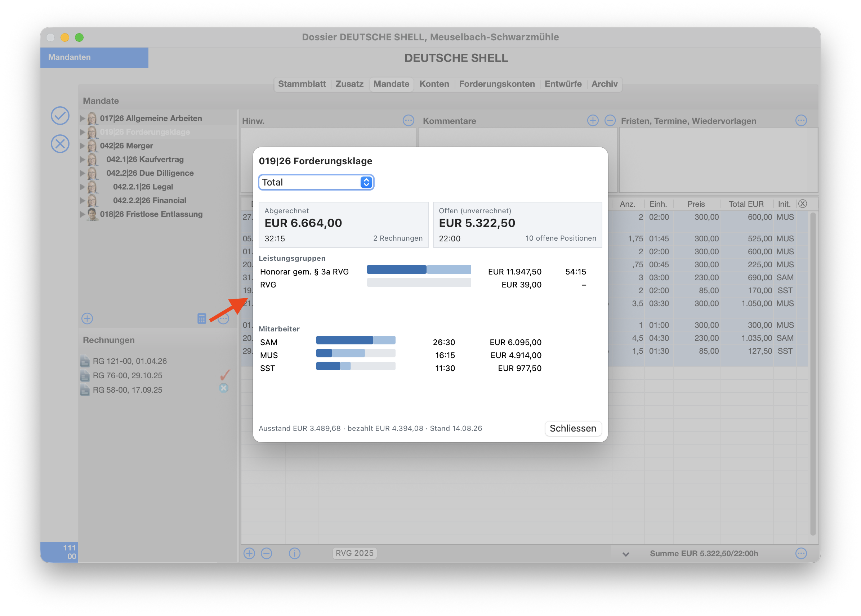Click the Preis column header

pyautogui.click(x=696, y=204)
